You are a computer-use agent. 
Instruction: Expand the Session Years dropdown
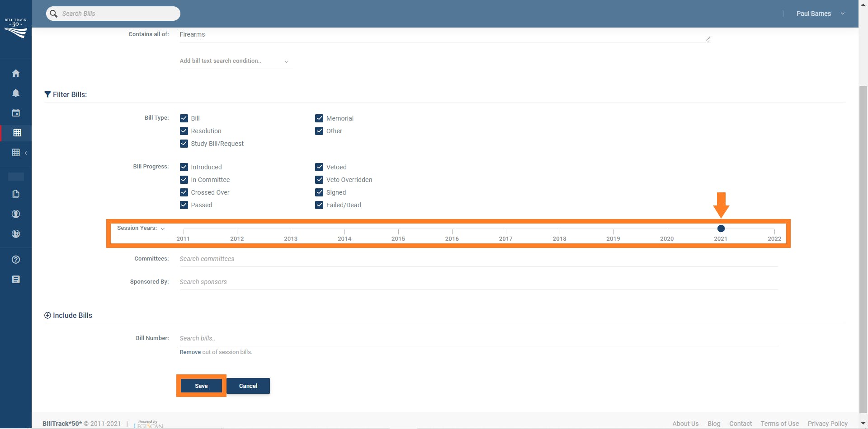tap(141, 228)
